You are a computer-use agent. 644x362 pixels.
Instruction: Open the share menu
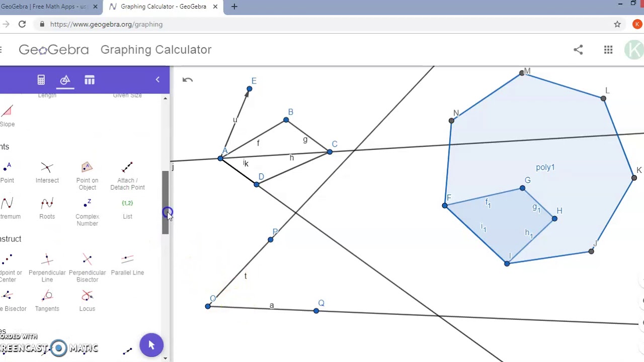(x=578, y=49)
